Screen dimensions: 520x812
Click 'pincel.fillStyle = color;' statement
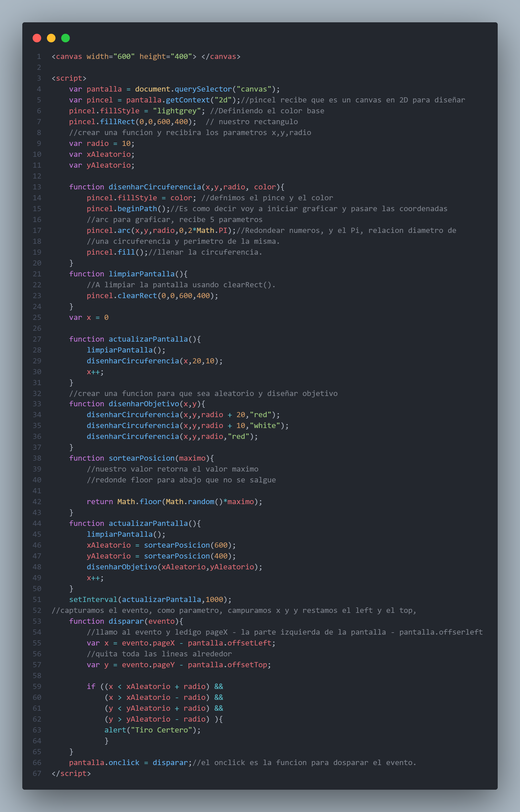click(x=142, y=198)
